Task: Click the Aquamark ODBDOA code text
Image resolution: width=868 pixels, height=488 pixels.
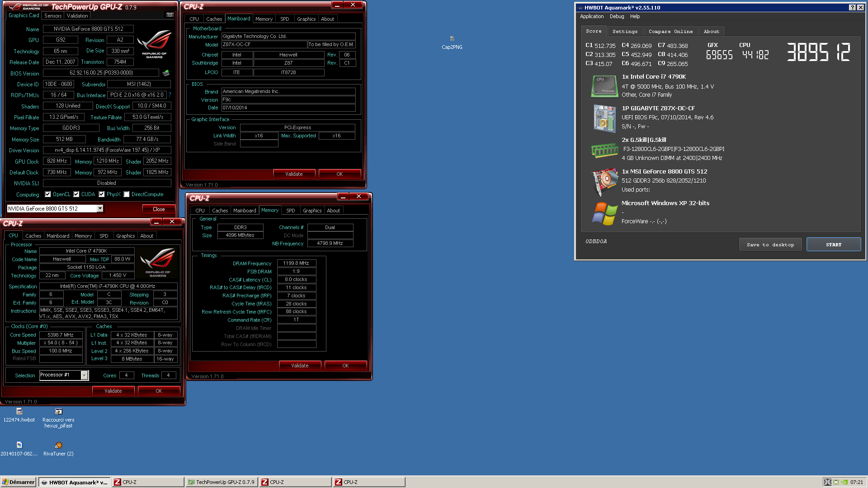Action: click(x=596, y=241)
